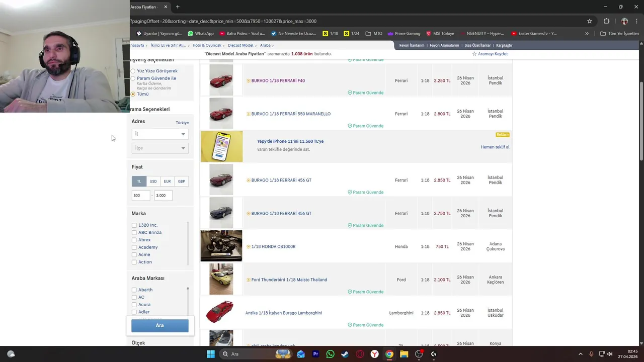
Task: Check the Action brand checkbox
Action: pos(134,262)
